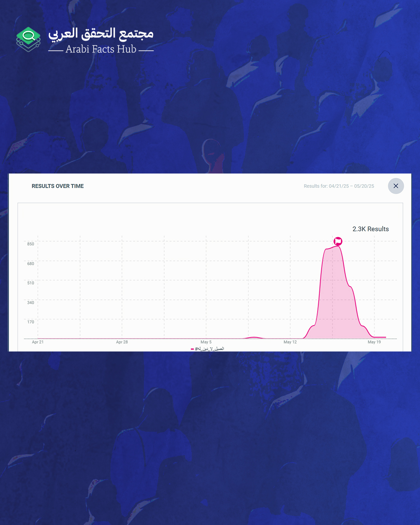Click the 2.3K Results label

370,229
